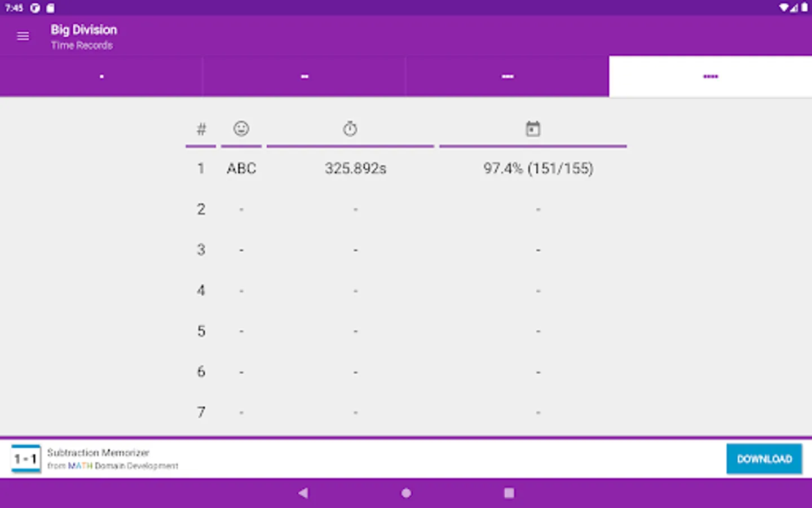Click the DOWNLOAD ad button
This screenshot has height=508, width=812.
point(764,459)
